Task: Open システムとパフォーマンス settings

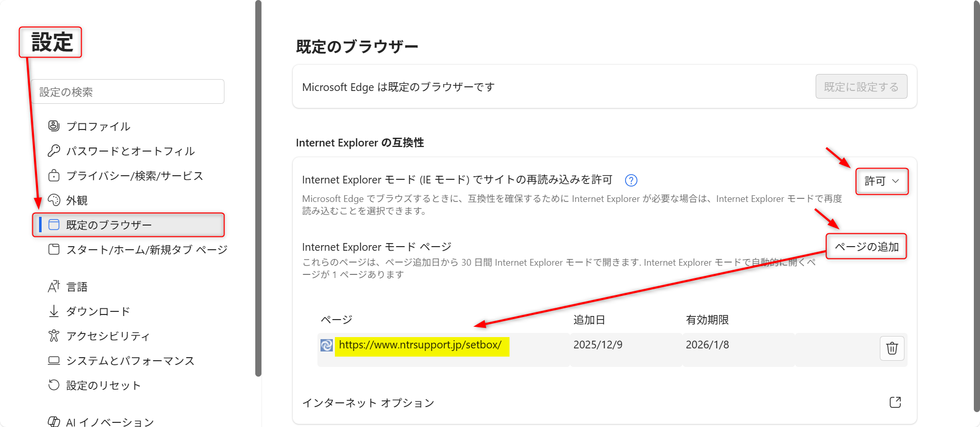Action: [x=130, y=361]
